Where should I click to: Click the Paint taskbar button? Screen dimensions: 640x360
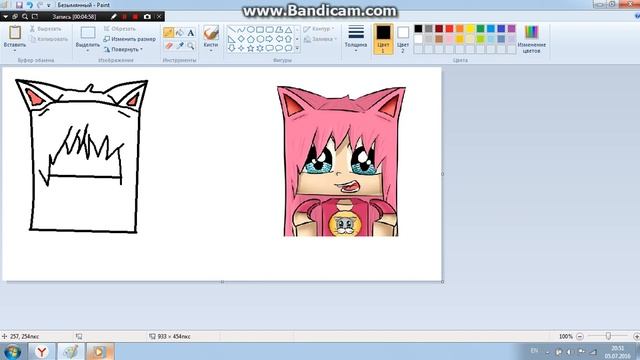click(71, 352)
